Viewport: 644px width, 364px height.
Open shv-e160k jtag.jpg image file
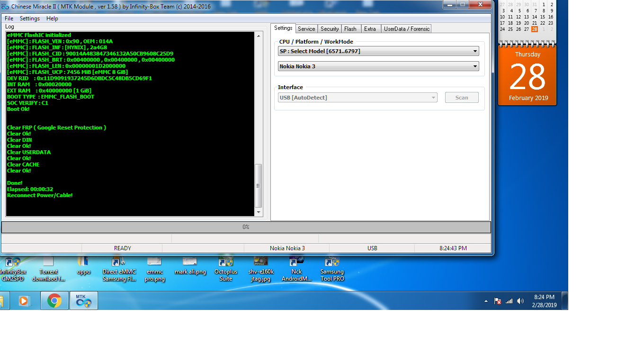click(x=261, y=269)
